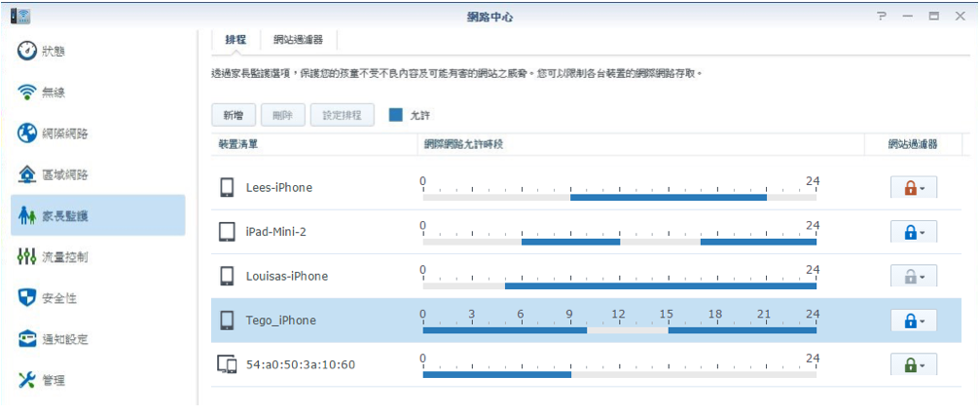
Task: Click the gauge icon beside 狀態
Action: tap(26, 52)
